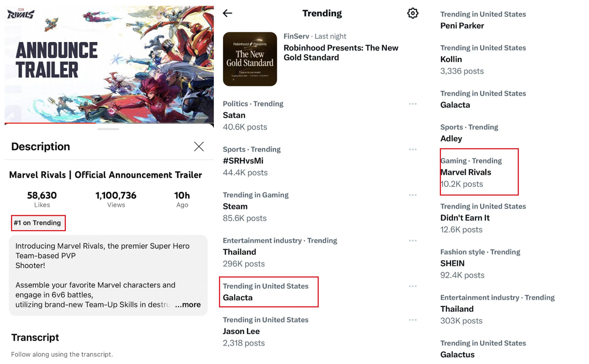This screenshot has width=589, height=364.
Task: Open more options for Steam trend
Action: point(413,195)
